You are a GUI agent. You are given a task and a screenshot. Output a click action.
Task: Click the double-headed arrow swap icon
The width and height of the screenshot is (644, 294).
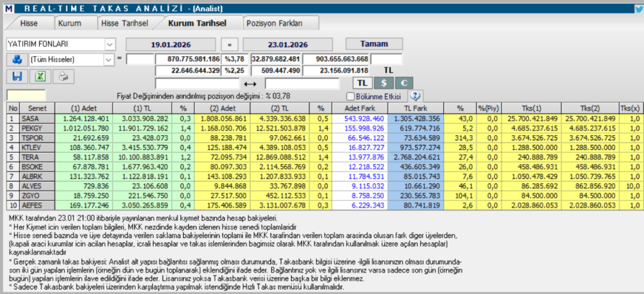coord(250,84)
